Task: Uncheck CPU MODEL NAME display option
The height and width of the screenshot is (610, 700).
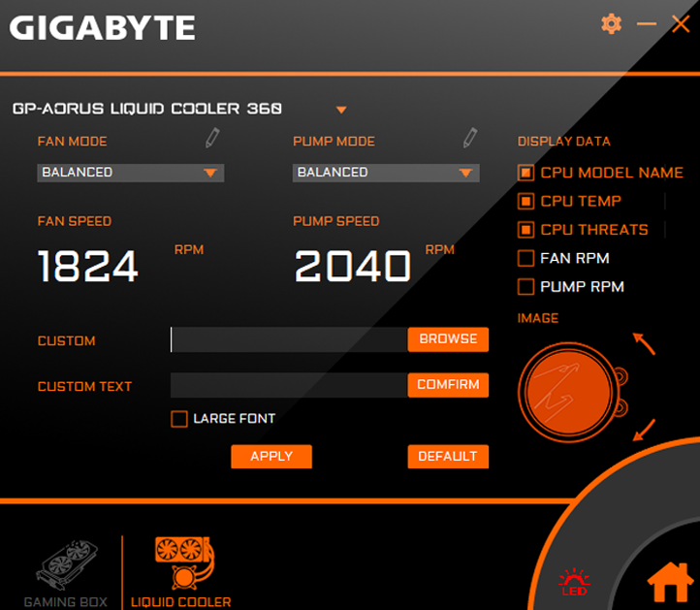Action: click(525, 173)
